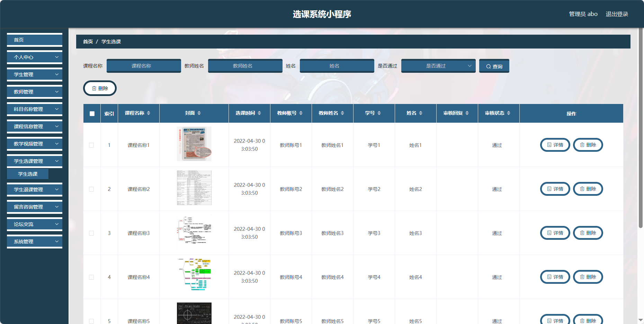Collapse the 学生选课管理 sidebar menu
The width and height of the screenshot is (644, 324).
[35, 161]
